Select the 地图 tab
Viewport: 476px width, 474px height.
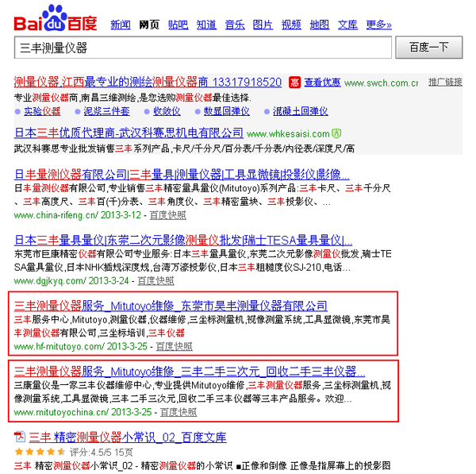[x=320, y=25]
